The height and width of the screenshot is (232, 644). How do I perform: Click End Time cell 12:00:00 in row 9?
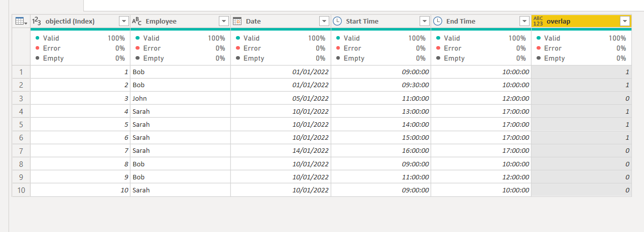pos(481,177)
